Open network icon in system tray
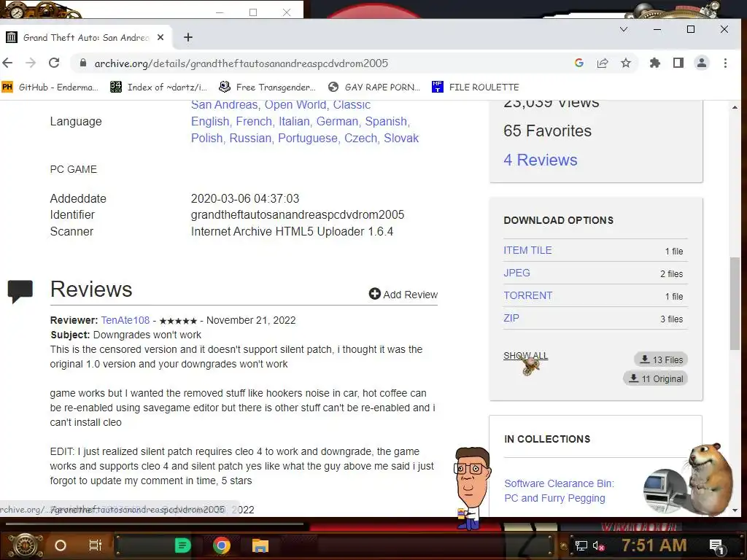The width and height of the screenshot is (747, 560). 581,545
